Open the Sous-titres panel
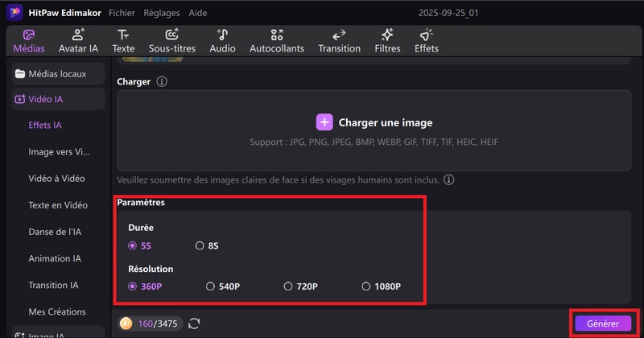The width and height of the screenshot is (644, 338). 171,40
